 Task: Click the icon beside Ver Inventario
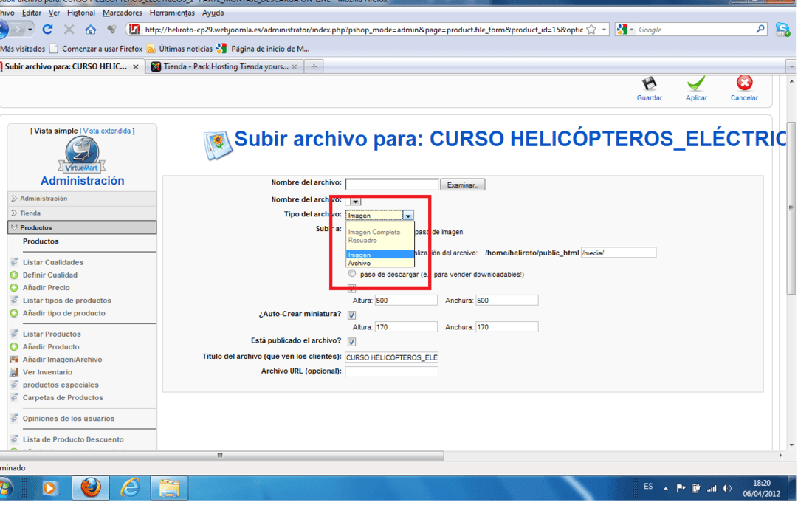coord(15,372)
